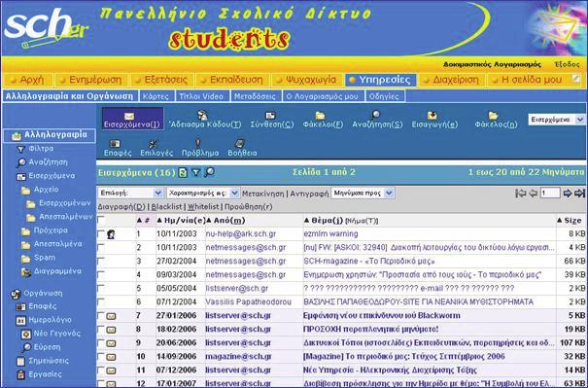Go to last page arrow icon

pyautogui.click(x=580, y=194)
